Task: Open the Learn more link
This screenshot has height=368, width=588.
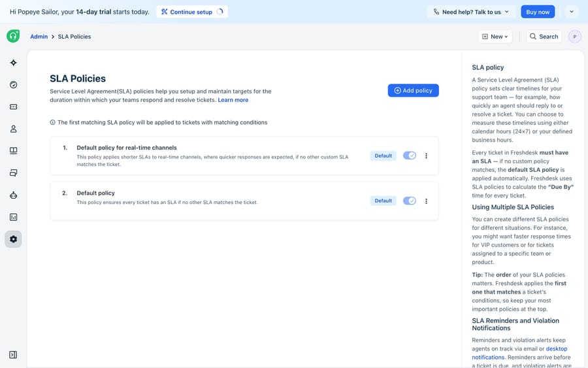Action: click(233, 100)
